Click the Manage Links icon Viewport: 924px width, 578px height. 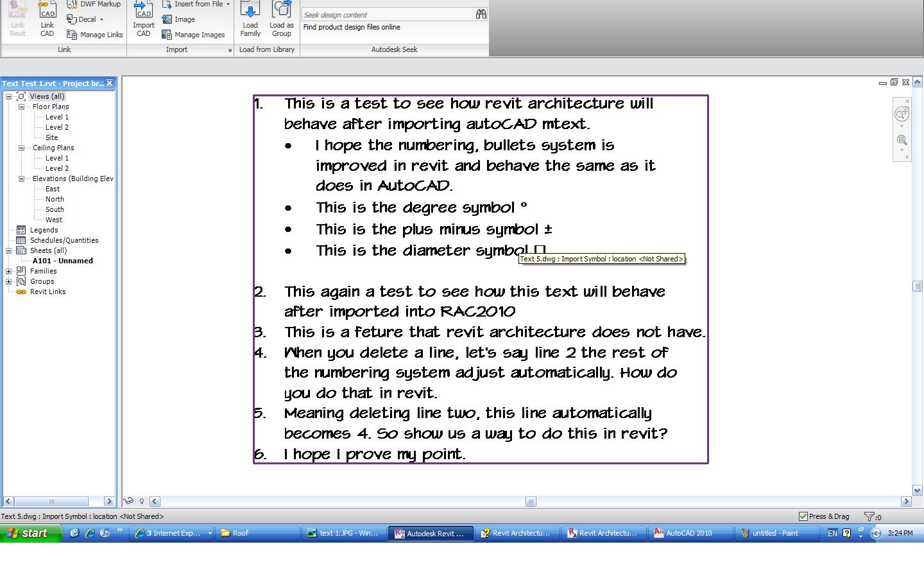[72, 35]
